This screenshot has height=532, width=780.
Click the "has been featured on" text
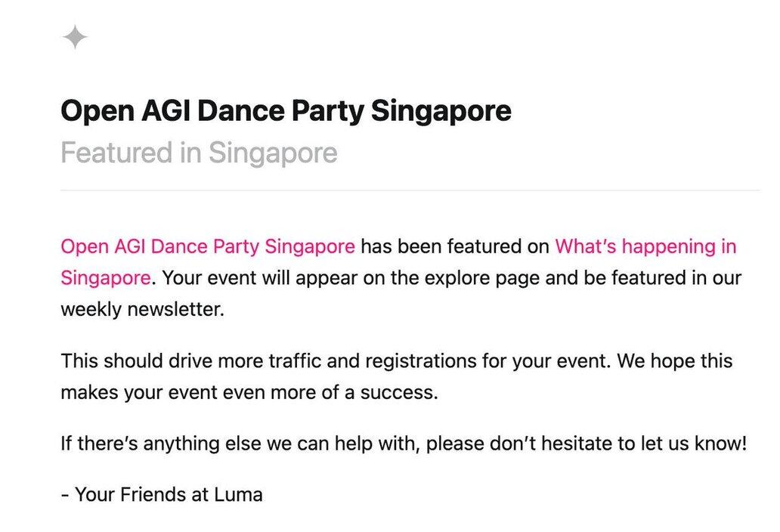coord(455,246)
